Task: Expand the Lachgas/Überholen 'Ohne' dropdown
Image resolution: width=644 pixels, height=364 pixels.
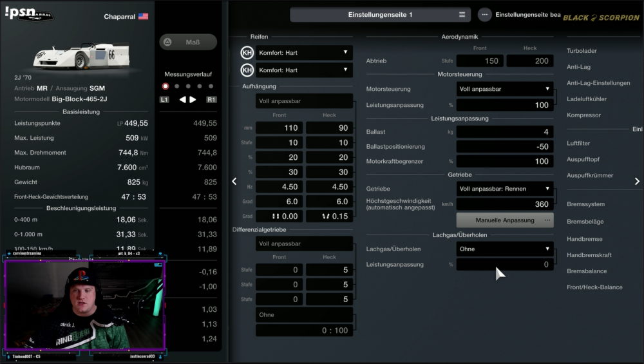Action: click(x=505, y=249)
